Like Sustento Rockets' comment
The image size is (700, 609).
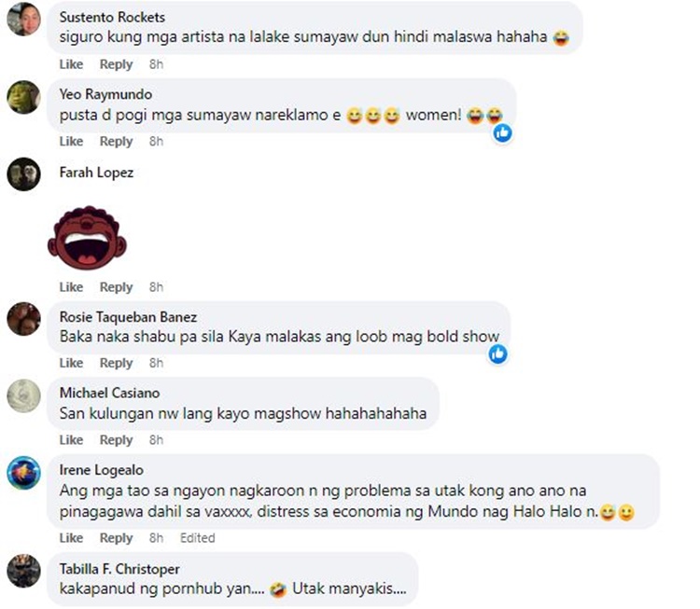(x=71, y=64)
